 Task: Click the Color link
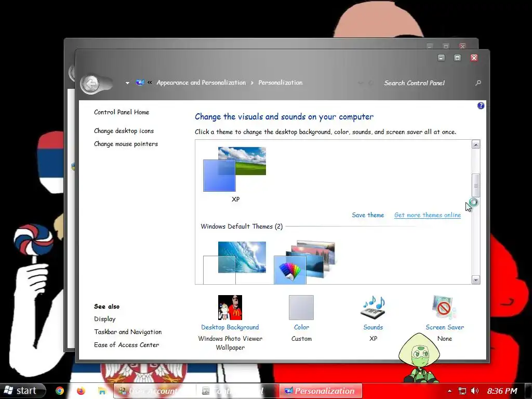pos(301,327)
